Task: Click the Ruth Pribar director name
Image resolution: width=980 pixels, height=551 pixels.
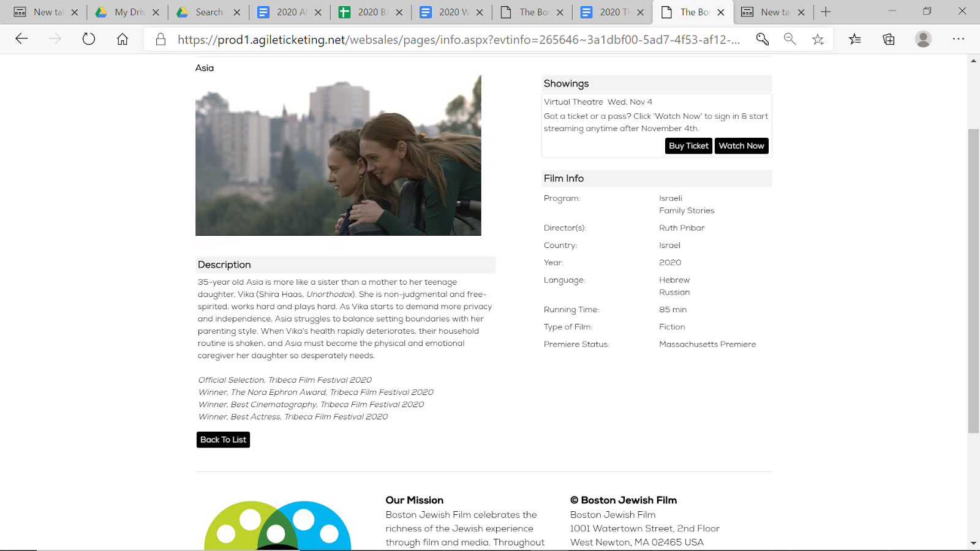Action: (x=682, y=228)
